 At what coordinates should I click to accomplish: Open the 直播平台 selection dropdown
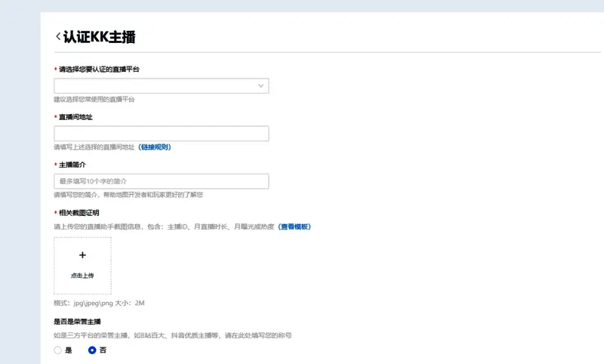pyautogui.click(x=162, y=86)
